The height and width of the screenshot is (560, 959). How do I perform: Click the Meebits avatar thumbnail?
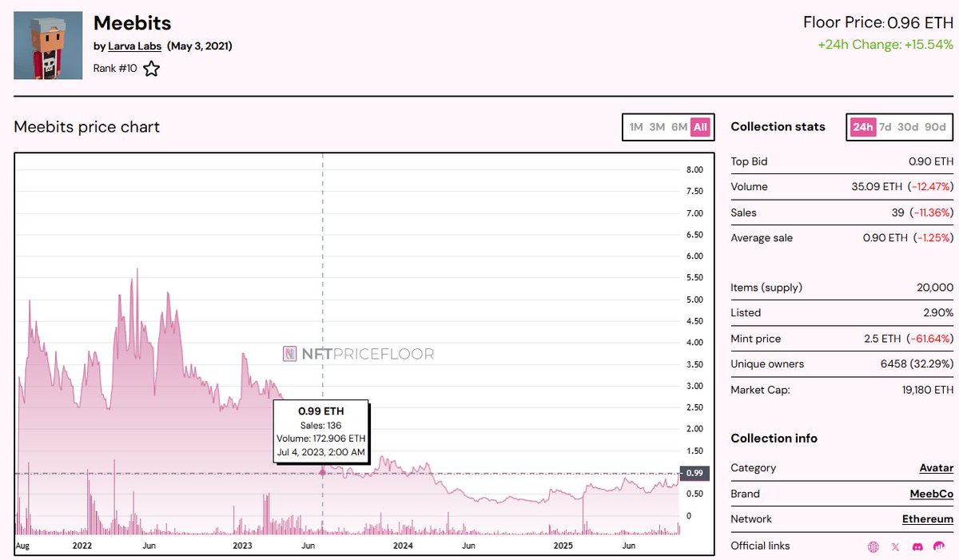click(48, 46)
